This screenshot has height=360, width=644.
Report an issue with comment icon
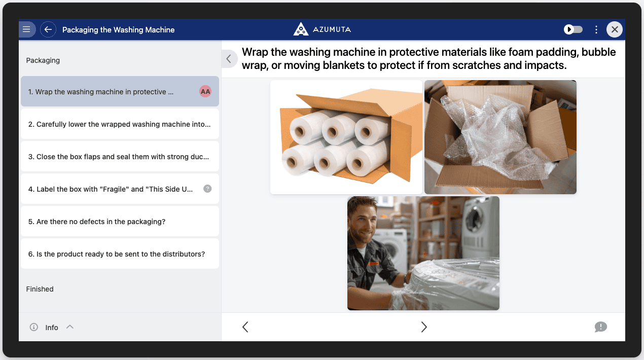coord(600,327)
